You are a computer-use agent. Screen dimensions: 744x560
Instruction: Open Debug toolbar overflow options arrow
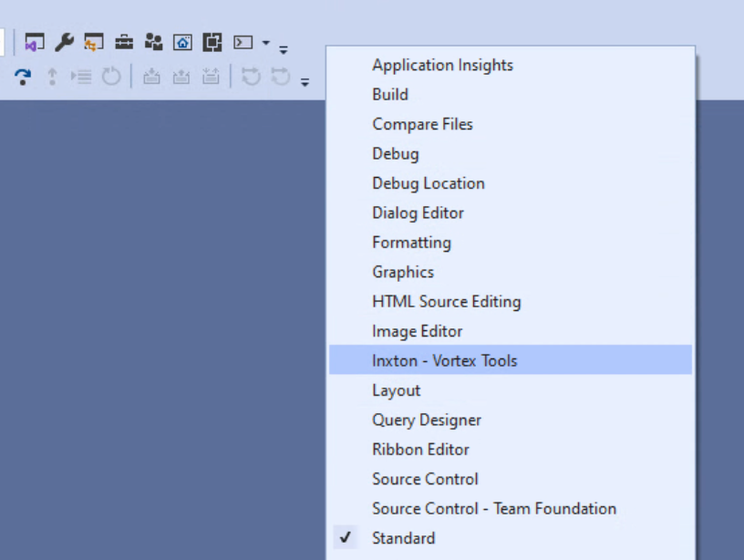[x=305, y=83]
